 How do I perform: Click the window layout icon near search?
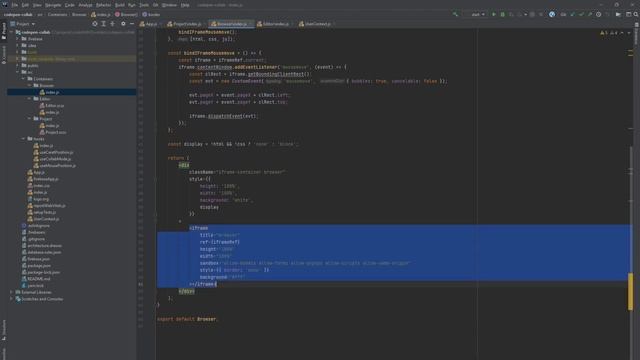click(629, 14)
